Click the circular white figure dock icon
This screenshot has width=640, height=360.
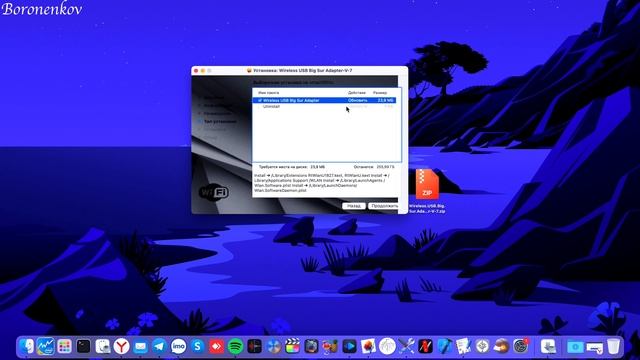387,346
